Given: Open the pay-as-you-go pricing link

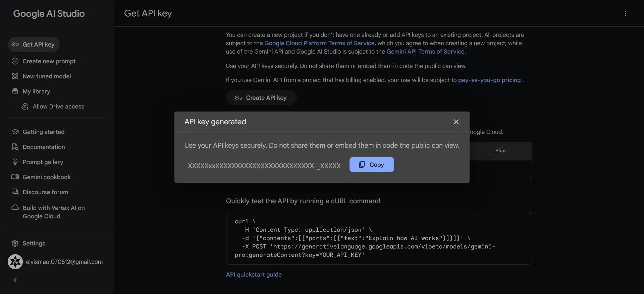Looking at the screenshot, I should pos(489,80).
